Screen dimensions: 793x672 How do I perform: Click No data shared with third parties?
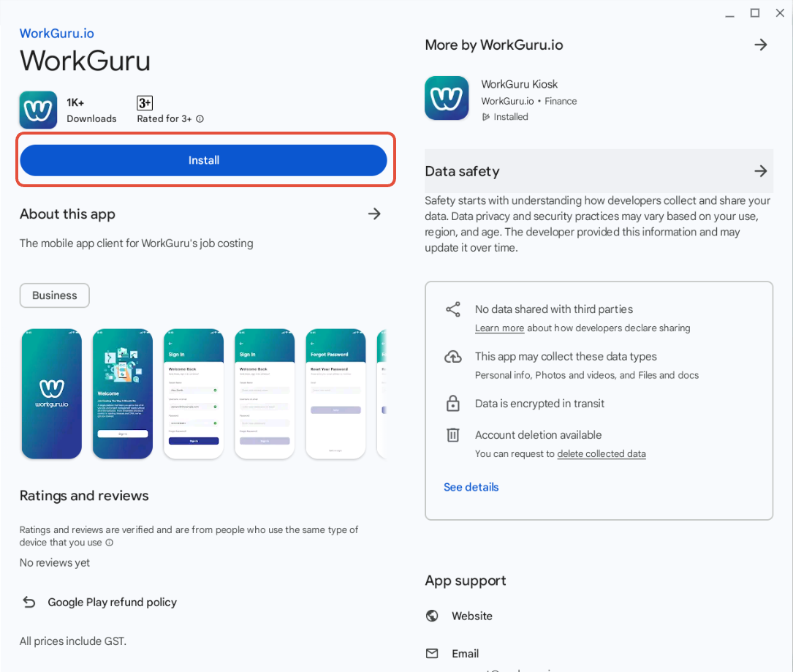coord(554,309)
